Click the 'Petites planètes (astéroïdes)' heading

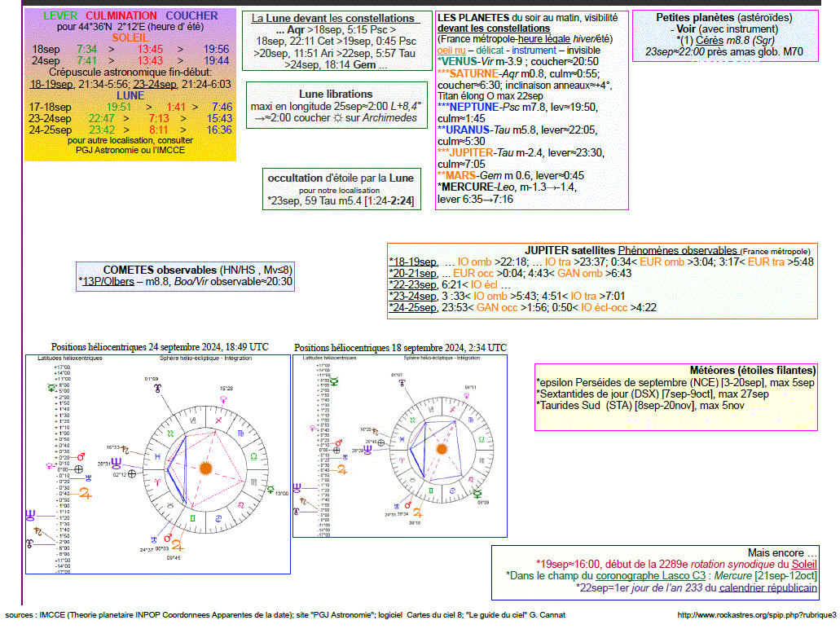tap(724, 18)
